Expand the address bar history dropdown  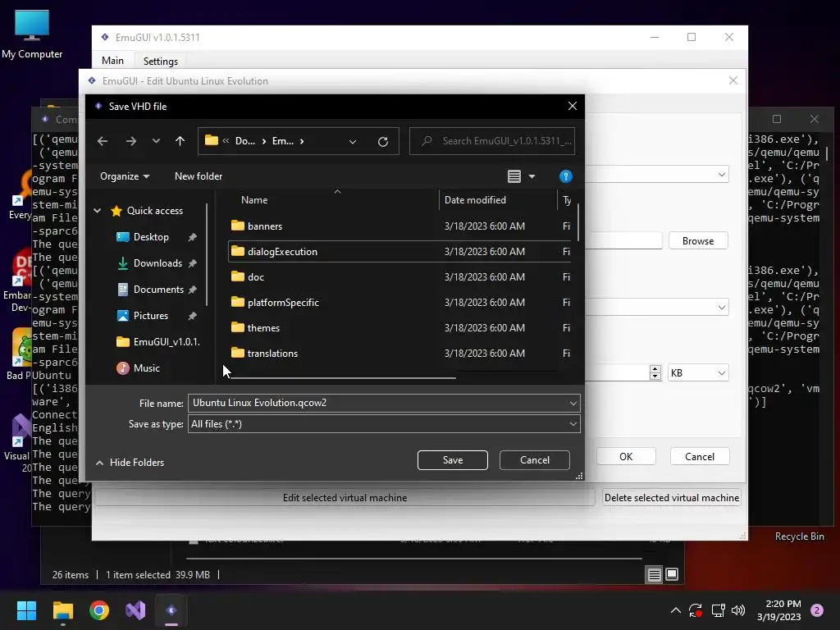(353, 141)
